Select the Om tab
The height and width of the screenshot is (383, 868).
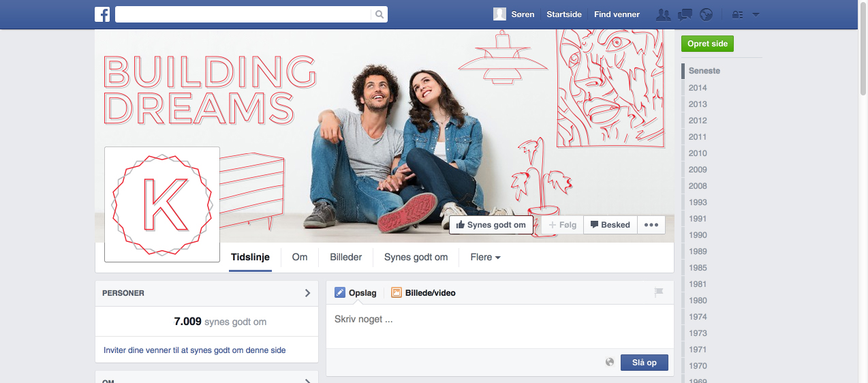(300, 257)
